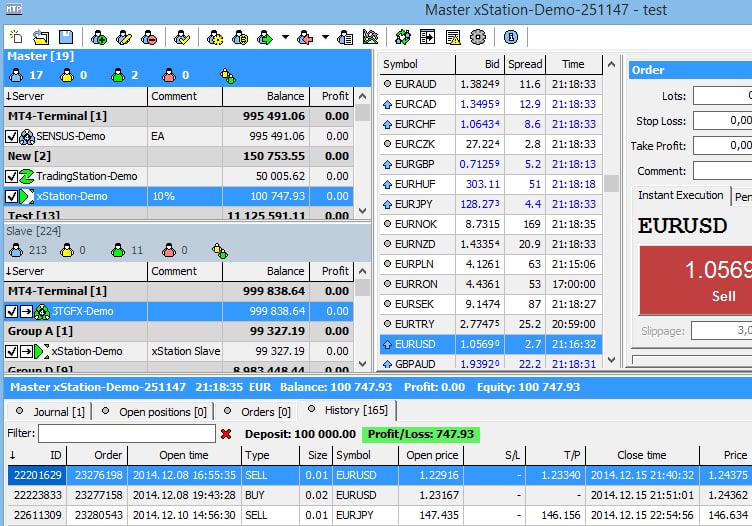The height and width of the screenshot is (526, 752).
Task: Open the chart toolbar icon
Action: [370, 37]
